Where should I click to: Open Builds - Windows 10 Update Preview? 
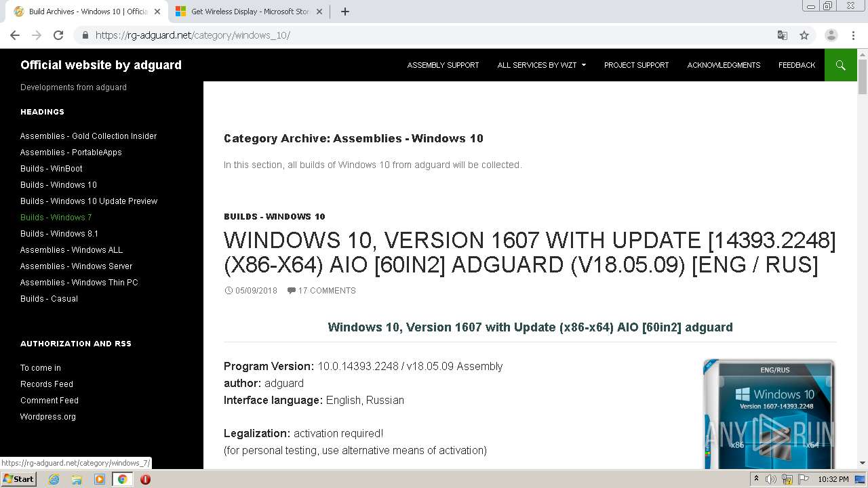pos(89,201)
